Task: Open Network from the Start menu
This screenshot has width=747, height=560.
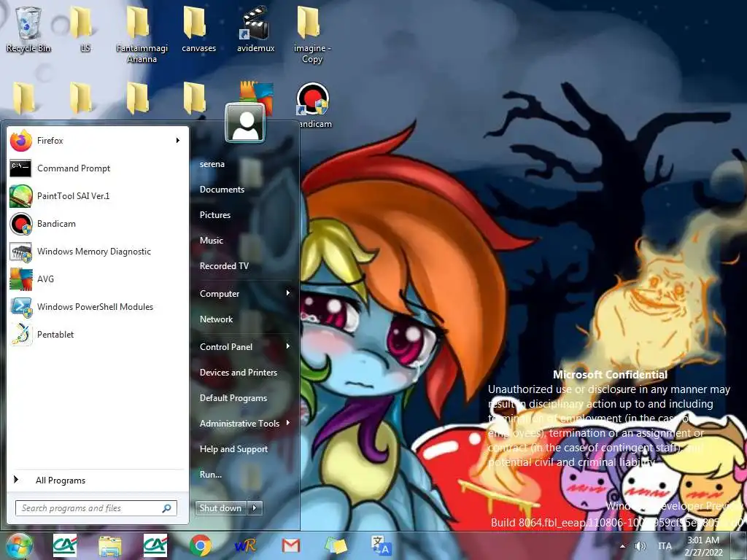Action: [x=216, y=319]
